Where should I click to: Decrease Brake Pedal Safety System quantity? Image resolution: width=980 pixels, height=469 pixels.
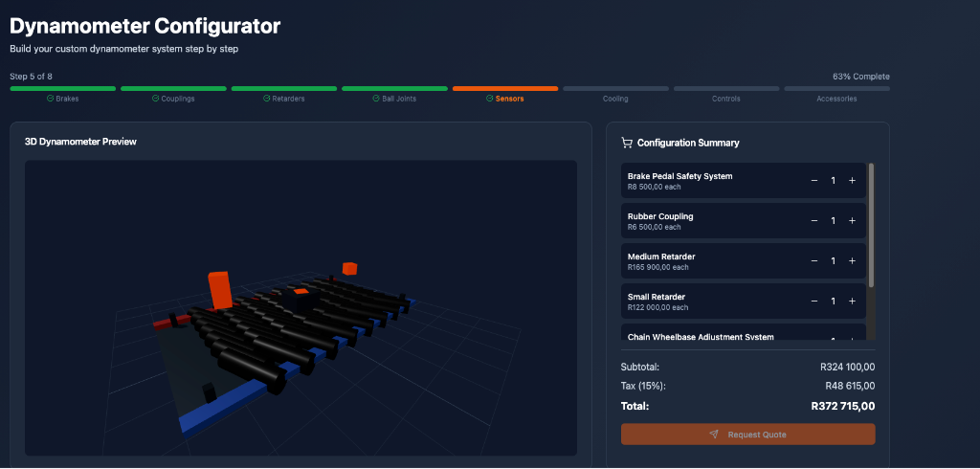(x=813, y=181)
